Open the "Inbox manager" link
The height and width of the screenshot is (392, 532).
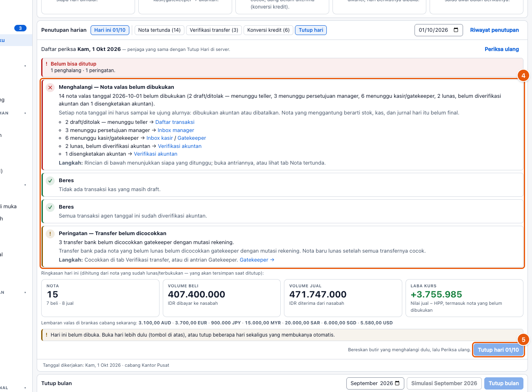[x=176, y=130]
